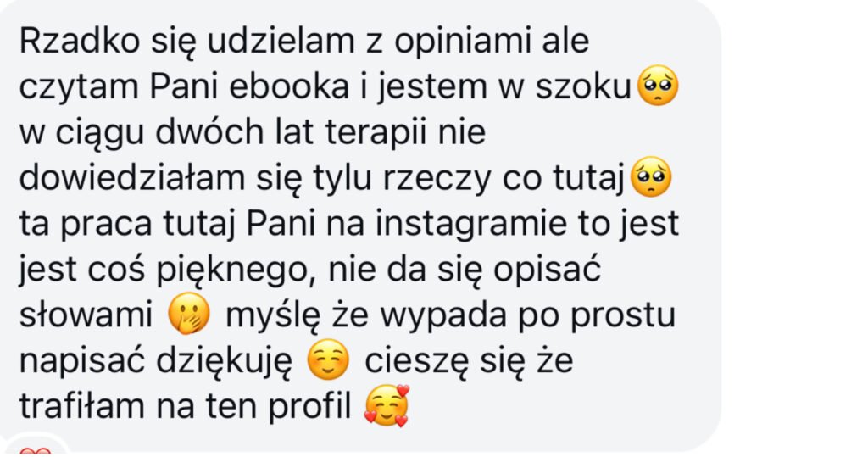The height and width of the screenshot is (457, 868).
Task: Tap the blushing smile emoji after "dziękuję"
Action: 328,359
